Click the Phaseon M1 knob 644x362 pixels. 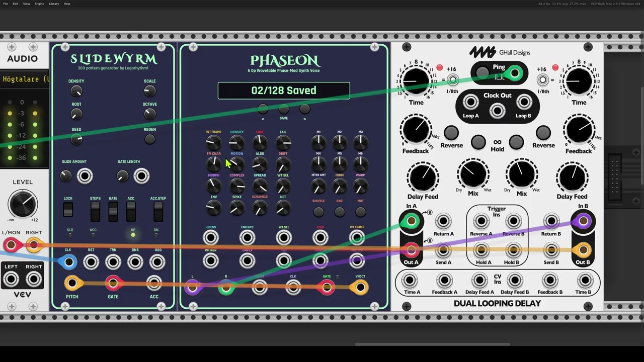pyautogui.click(x=318, y=143)
